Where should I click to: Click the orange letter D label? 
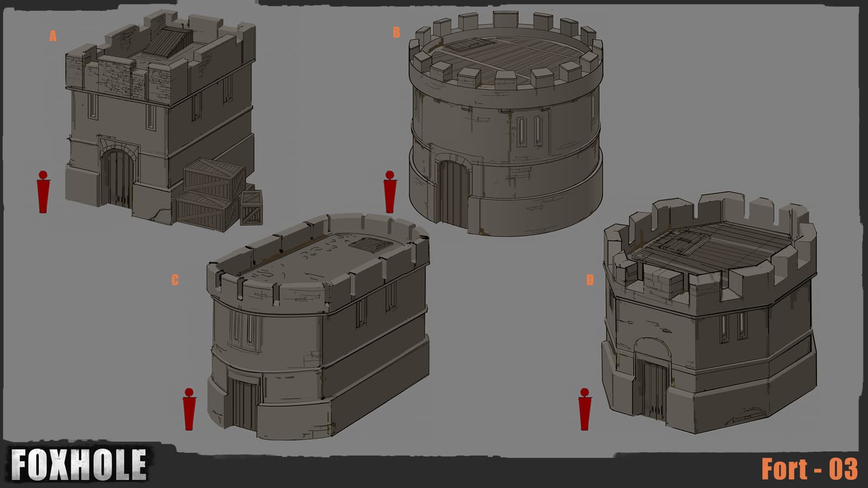pyautogui.click(x=590, y=280)
